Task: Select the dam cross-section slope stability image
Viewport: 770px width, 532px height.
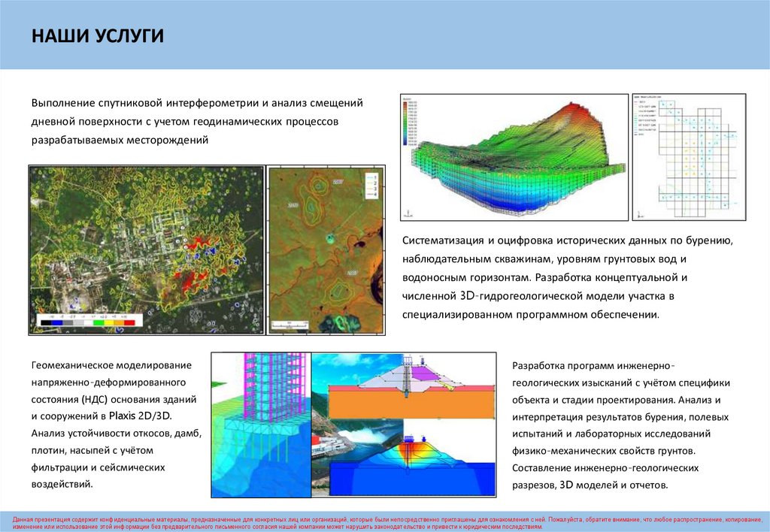Action: (404, 425)
